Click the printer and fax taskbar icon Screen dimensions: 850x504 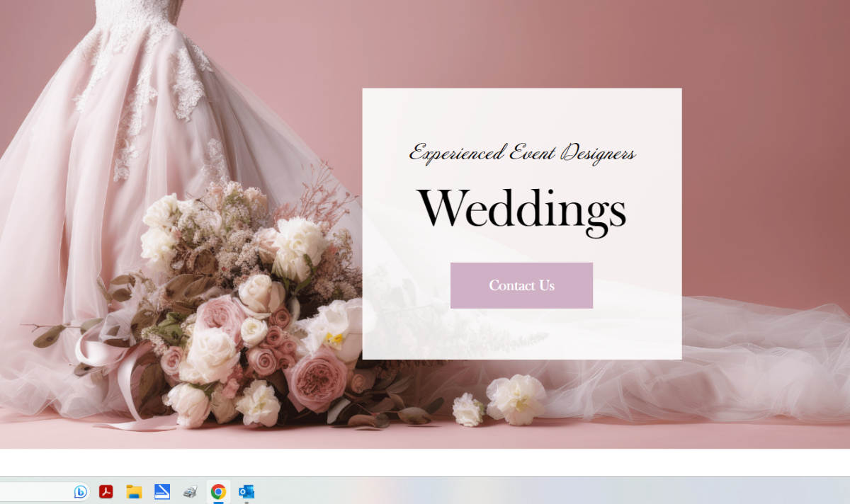(190, 491)
